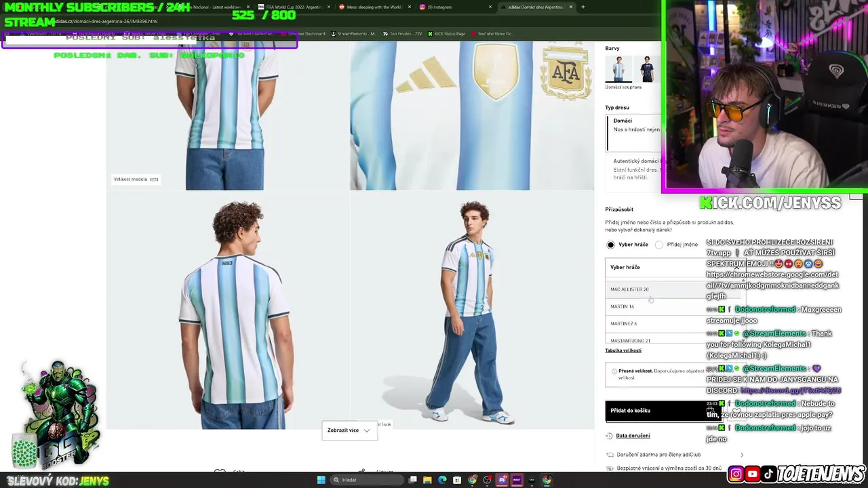868x488 pixels.
Task: Open the 'Data doručení' delivery link
Action: (633, 436)
